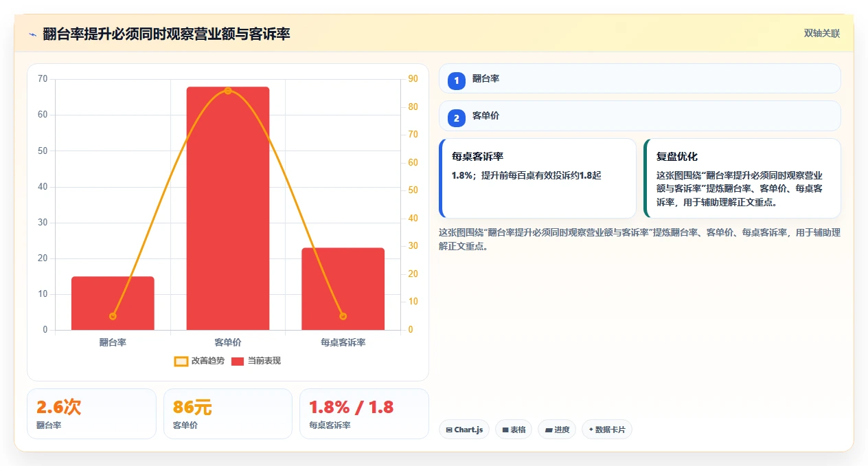Select the 86元 客单价 stat card
868x466 pixels.
[x=228, y=414]
